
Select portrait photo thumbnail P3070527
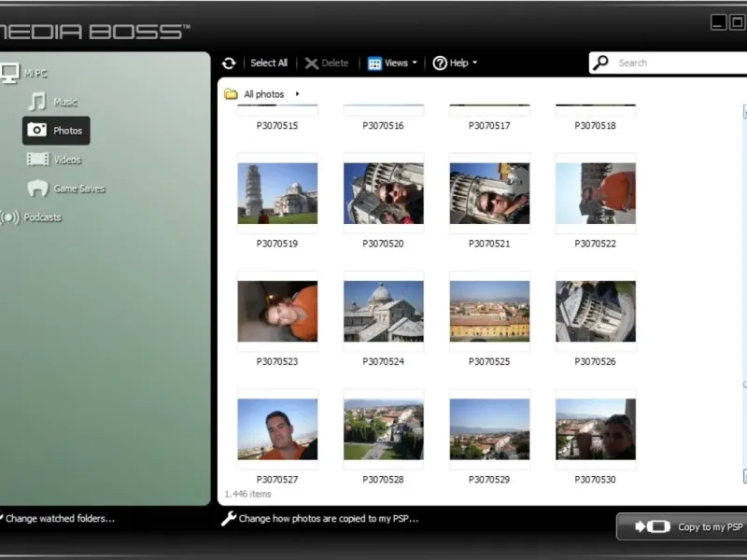tap(277, 429)
